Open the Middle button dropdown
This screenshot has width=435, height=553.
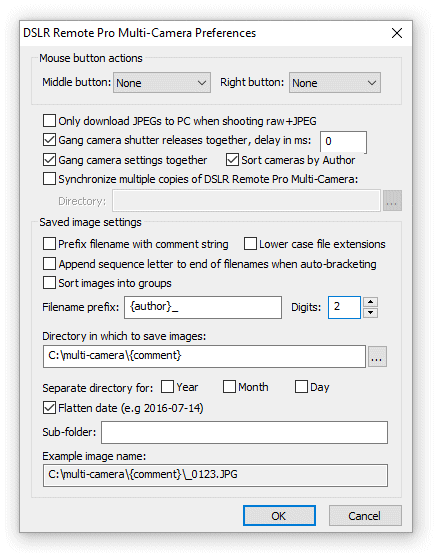click(x=162, y=83)
